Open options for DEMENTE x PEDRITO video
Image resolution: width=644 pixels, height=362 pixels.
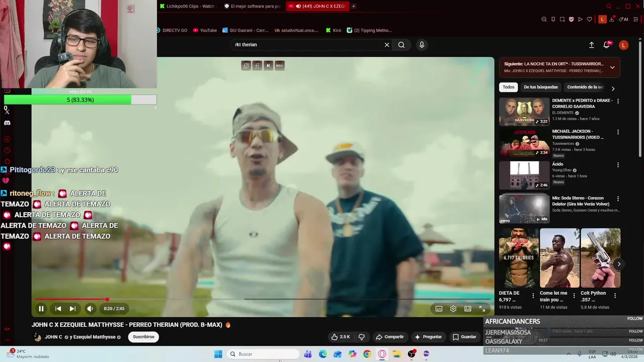[x=618, y=101]
